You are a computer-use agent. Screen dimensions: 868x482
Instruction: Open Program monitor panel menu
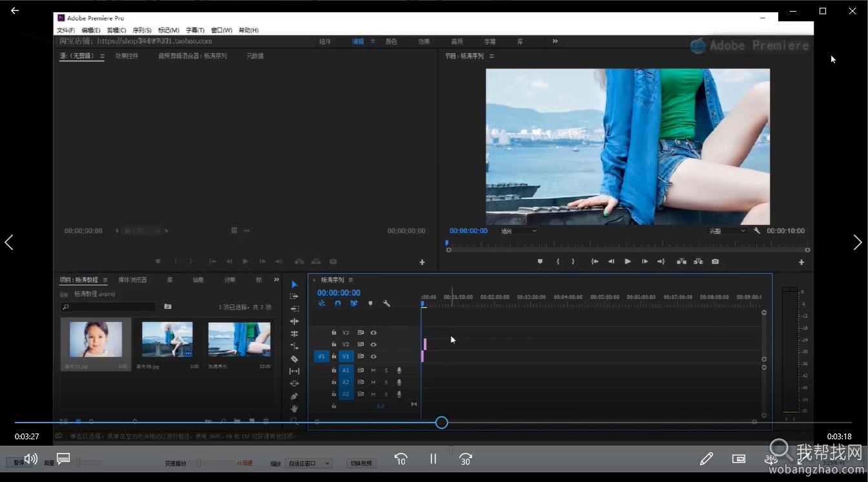491,56
